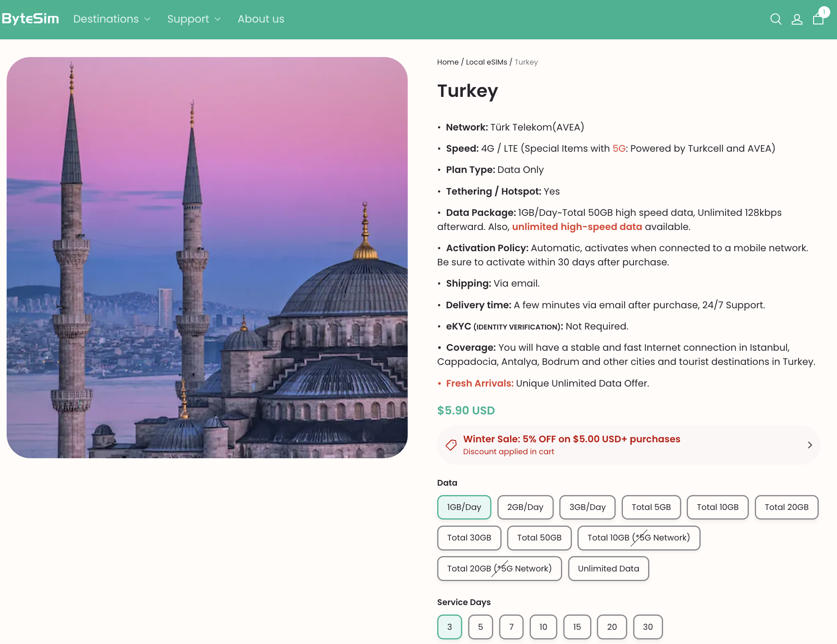This screenshot has width=837, height=644.
Task: Open the search icon in header
Action: click(776, 19)
